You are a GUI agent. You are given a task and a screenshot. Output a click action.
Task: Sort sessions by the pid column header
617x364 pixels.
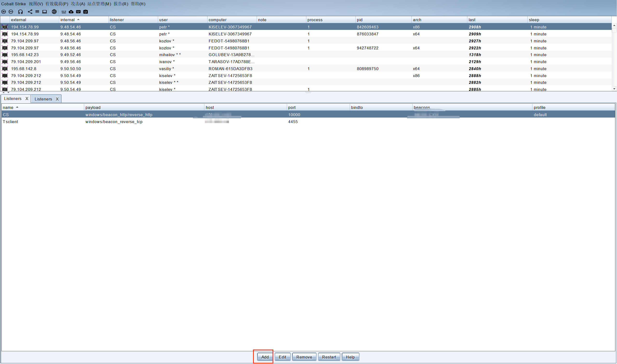click(x=383, y=20)
